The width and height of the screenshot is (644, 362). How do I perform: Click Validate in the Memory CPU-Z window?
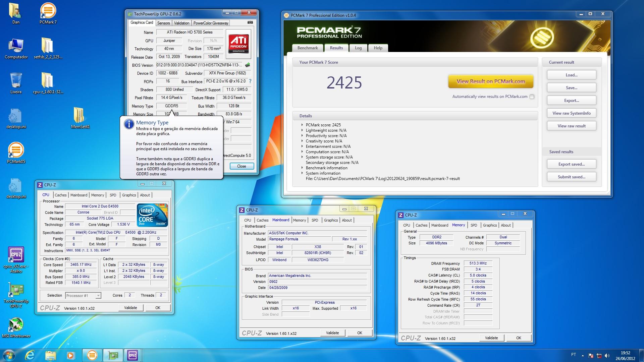coord(491,338)
